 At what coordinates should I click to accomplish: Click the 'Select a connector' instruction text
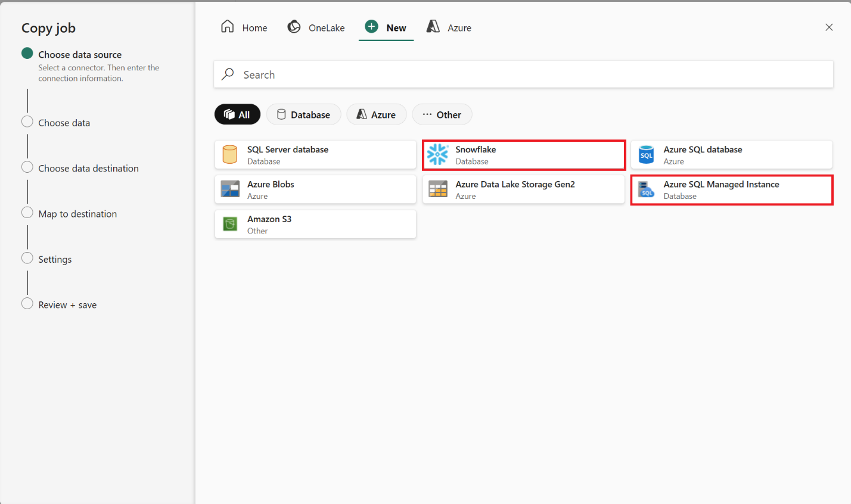point(99,73)
